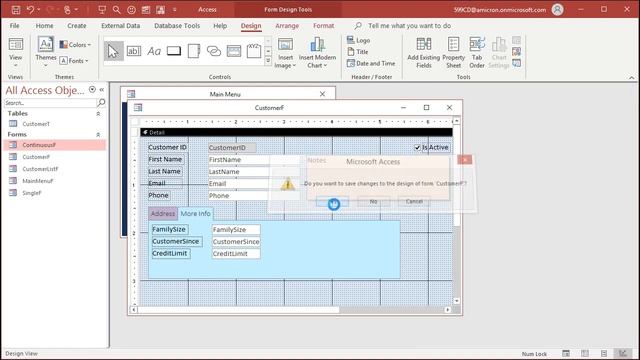Screen dimensions: 640x360
Task: Select the Text Box control
Action: click(x=133, y=51)
